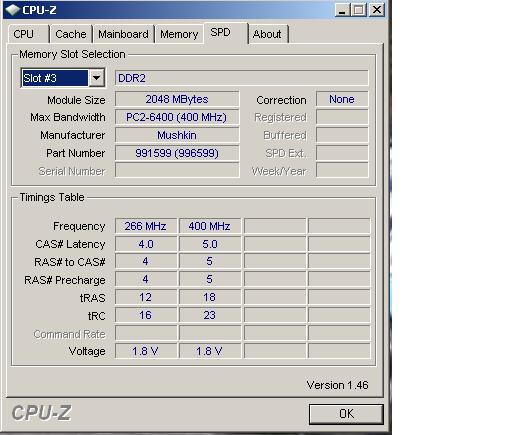Click the tRC value 16
The width and height of the screenshot is (512, 435).
(x=146, y=315)
